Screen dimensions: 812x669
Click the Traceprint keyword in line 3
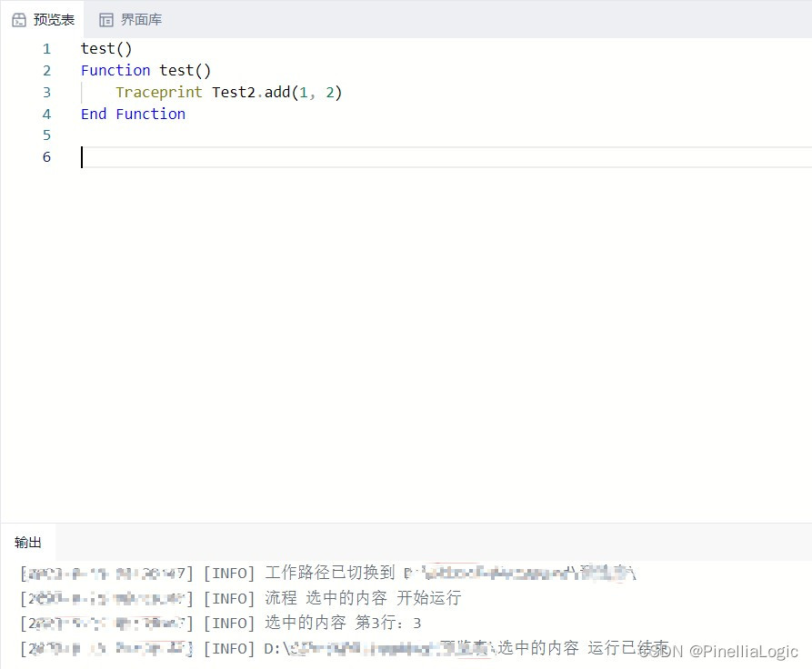click(x=158, y=92)
